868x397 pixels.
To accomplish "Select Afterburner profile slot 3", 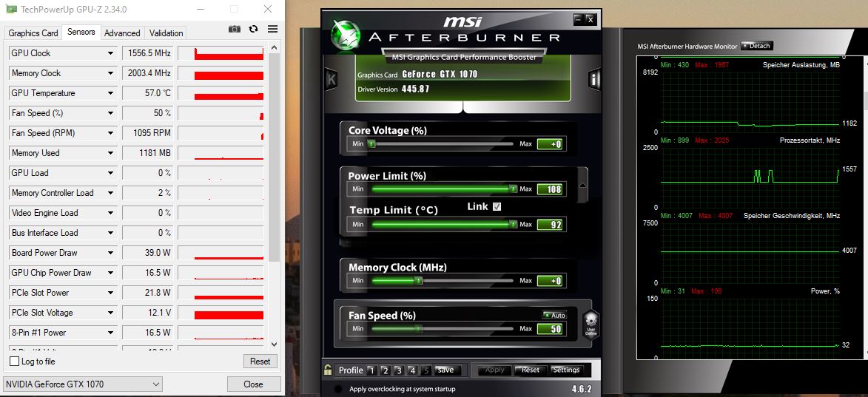I will pyautogui.click(x=399, y=370).
